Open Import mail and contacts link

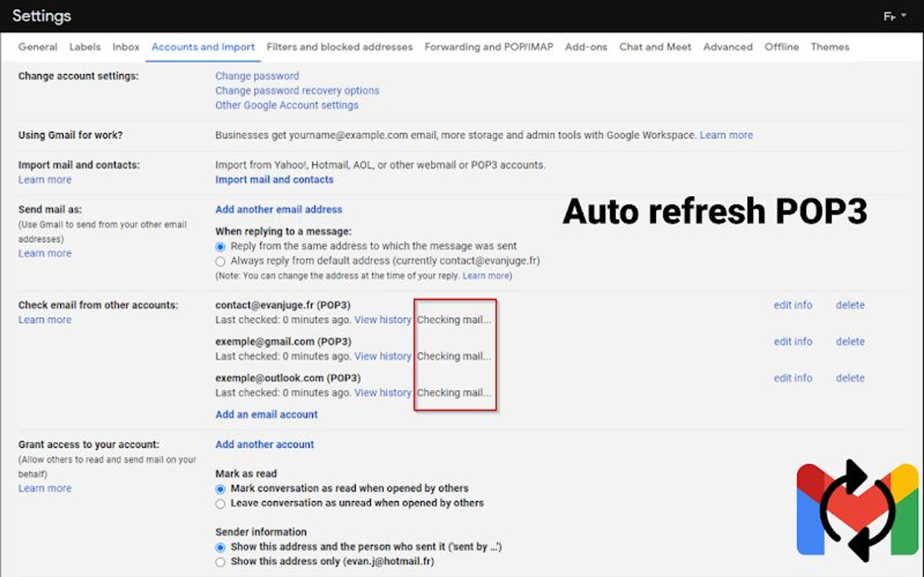pyautogui.click(x=274, y=180)
